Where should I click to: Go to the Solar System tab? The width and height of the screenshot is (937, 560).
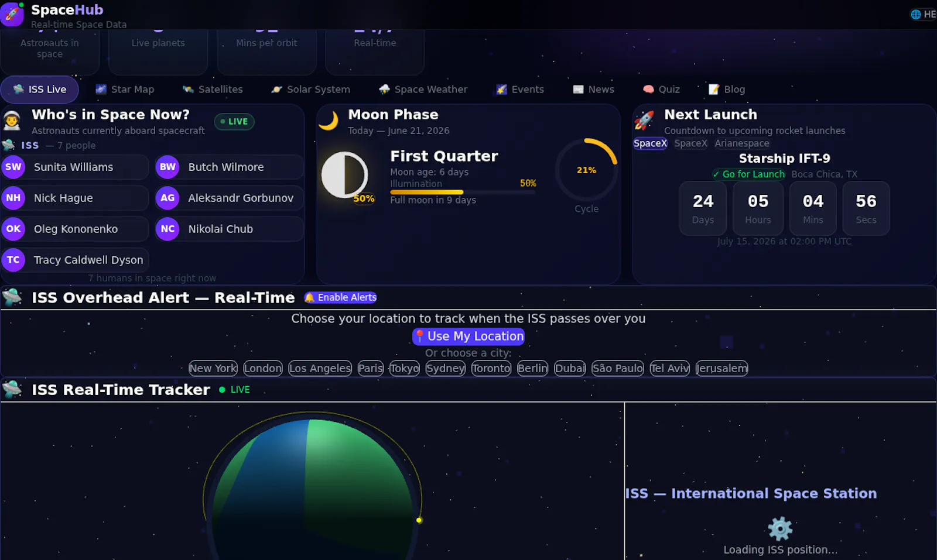coord(310,90)
